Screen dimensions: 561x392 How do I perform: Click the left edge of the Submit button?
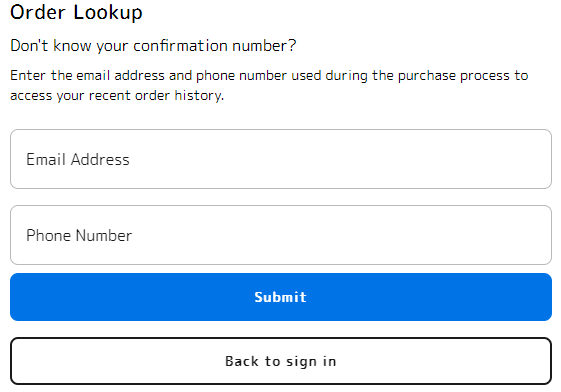21,297
